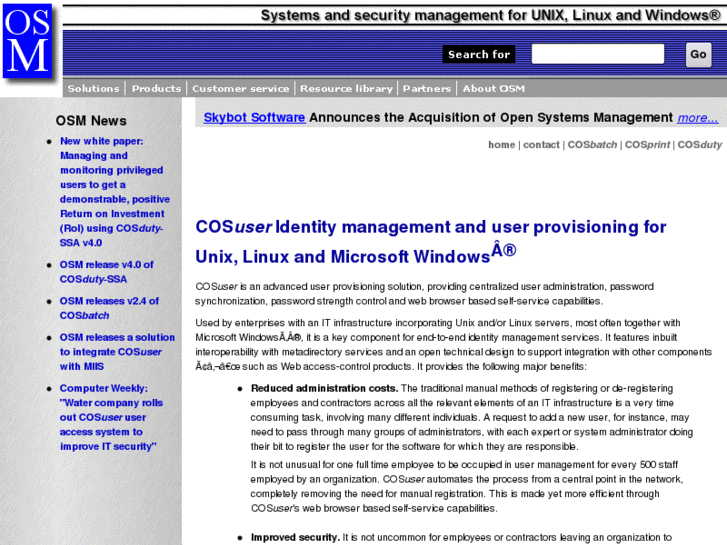Screen dimensions: 727x545
Task: Follow the Skybot Software link
Action: click(255, 117)
